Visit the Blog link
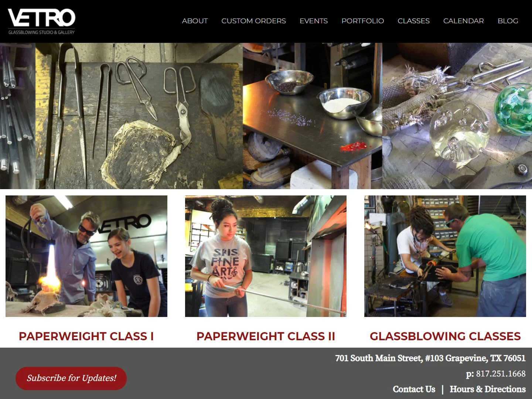Image resolution: width=532 pixels, height=399 pixels. 508,21
